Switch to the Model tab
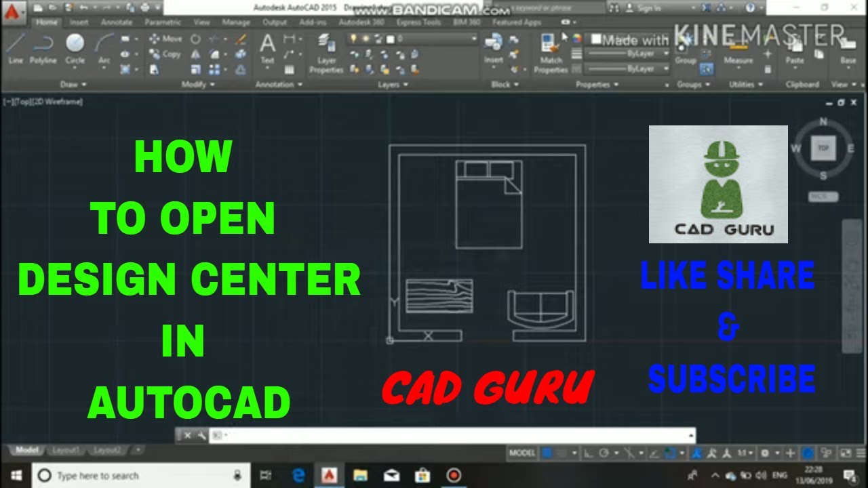Image resolution: width=868 pixels, height=488 pixels. pos(26,450)
